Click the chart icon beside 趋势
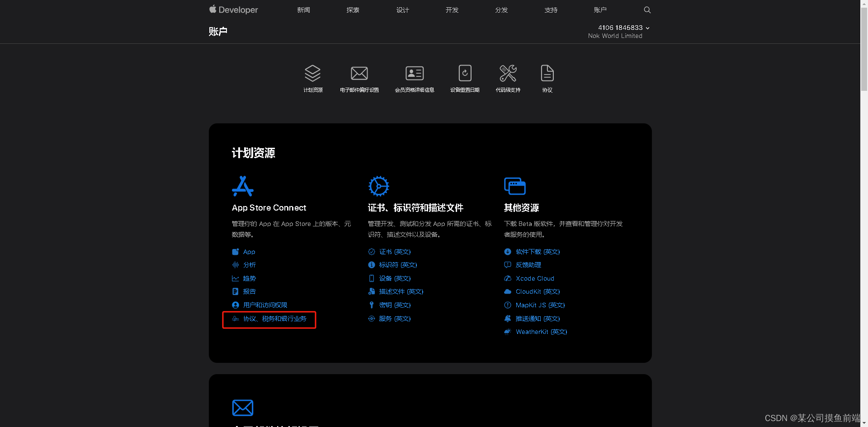868x427 pixels. [x=236, y=278]
